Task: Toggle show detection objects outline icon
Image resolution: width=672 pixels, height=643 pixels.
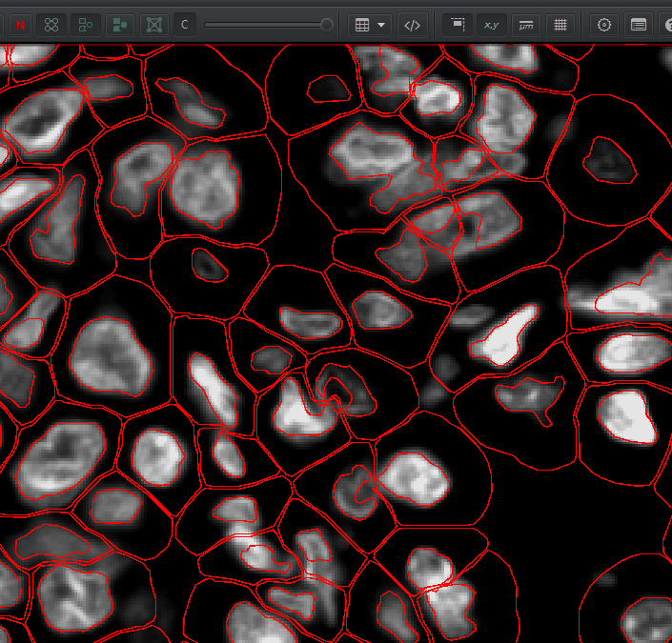Action: pyautogui.click(x=86, y=25)
